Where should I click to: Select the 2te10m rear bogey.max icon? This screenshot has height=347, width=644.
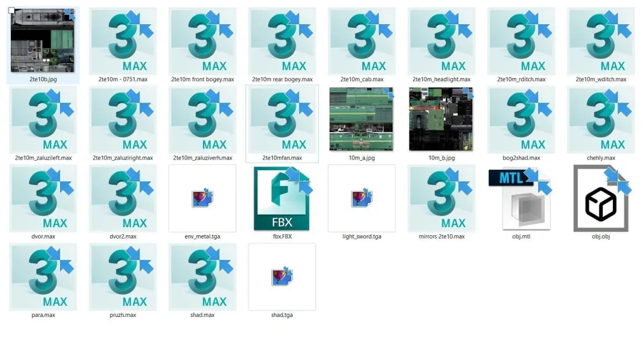(x=282, y=41)
